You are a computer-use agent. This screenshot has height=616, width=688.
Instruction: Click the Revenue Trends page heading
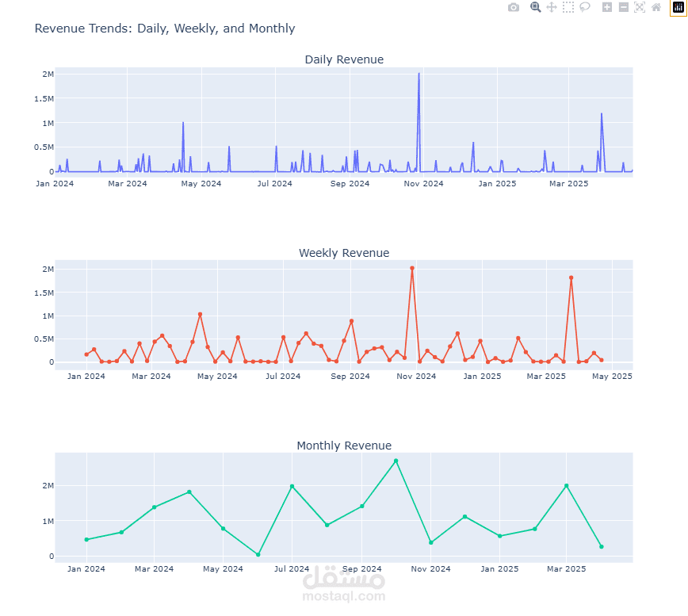(164, 28)
